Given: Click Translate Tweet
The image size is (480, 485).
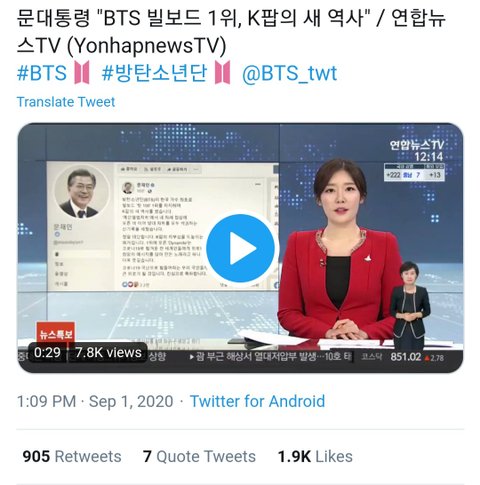Looking at the screenshot, I should (66, 102).
